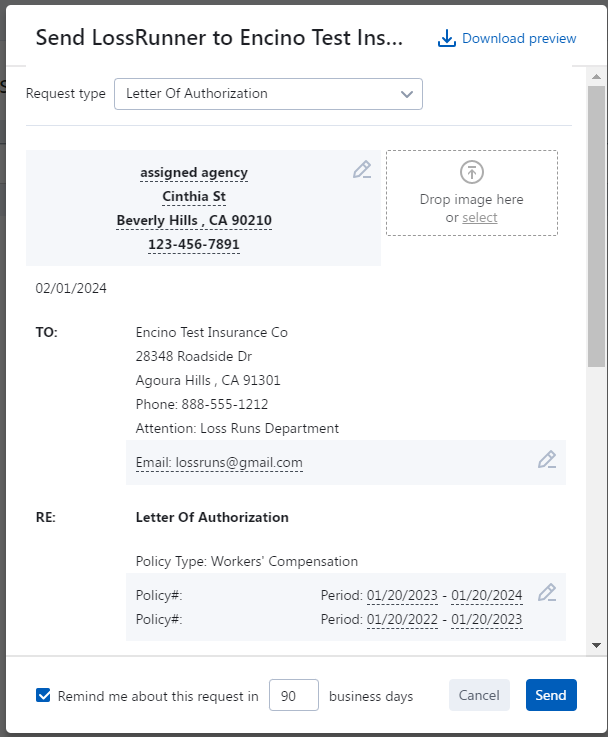Click the 01/20/2022 period start date

tap(402, 619)
